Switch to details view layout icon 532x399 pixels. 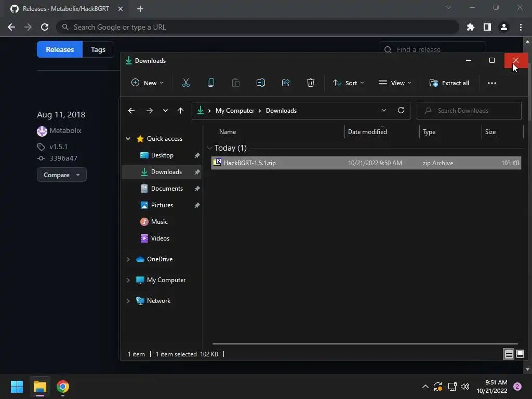point(509,354)
